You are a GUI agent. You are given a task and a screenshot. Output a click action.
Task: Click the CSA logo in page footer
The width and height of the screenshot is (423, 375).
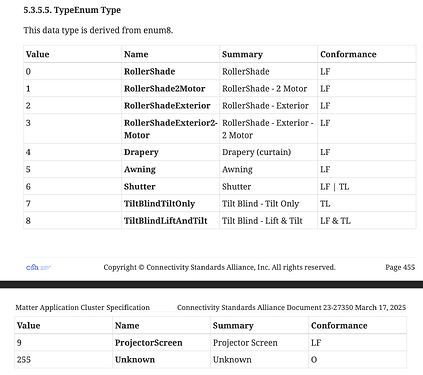[38, 267]
